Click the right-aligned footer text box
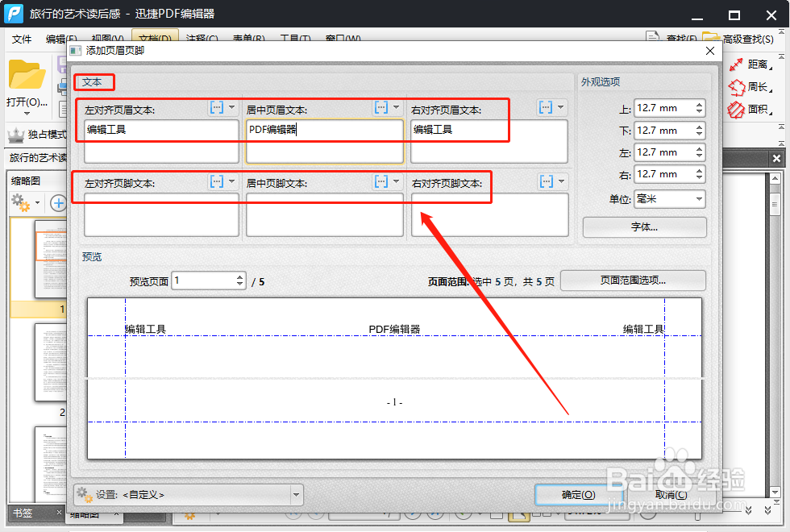This screenshot has width=790, height=532. tap(490, 214)
